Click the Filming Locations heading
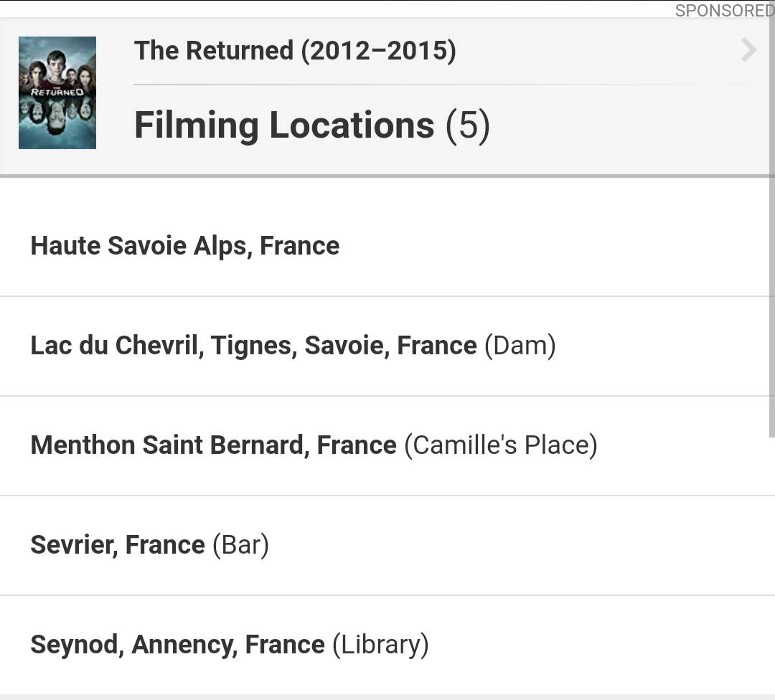 pyautogui.click(x=284, y=126)
